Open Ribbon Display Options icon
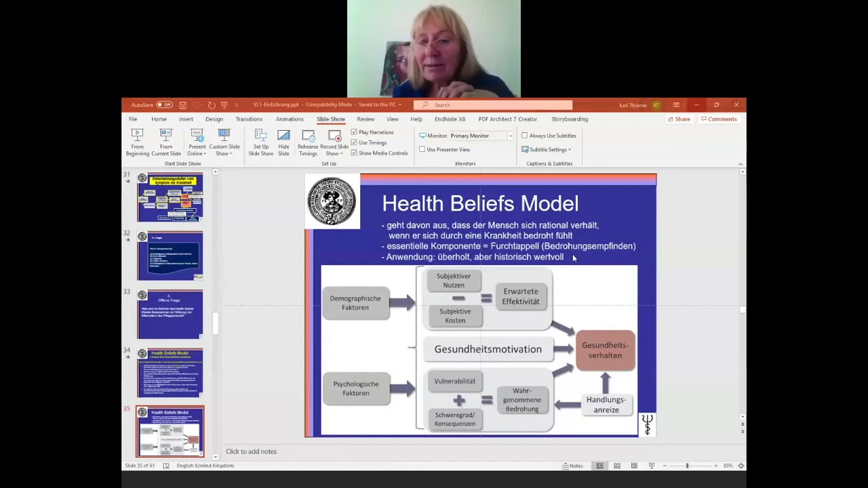 coord(676,105)
